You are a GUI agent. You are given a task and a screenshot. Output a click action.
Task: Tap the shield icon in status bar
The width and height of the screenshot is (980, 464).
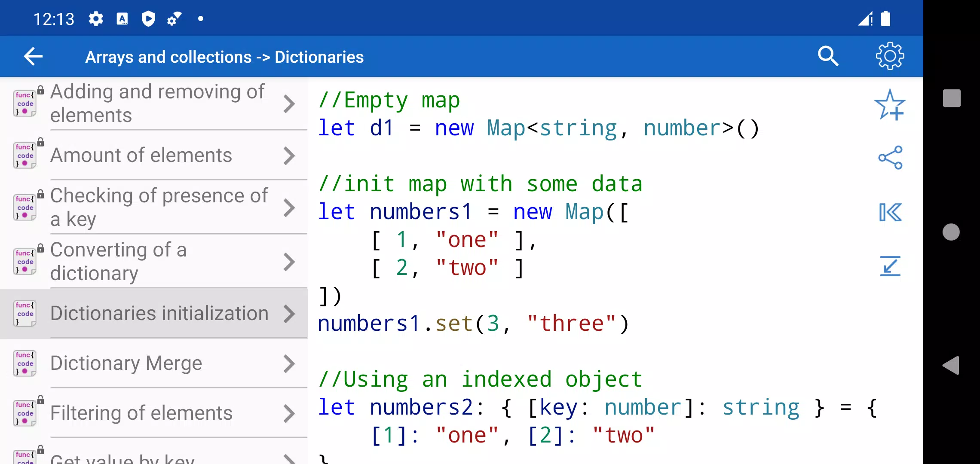tap(148, 19)
